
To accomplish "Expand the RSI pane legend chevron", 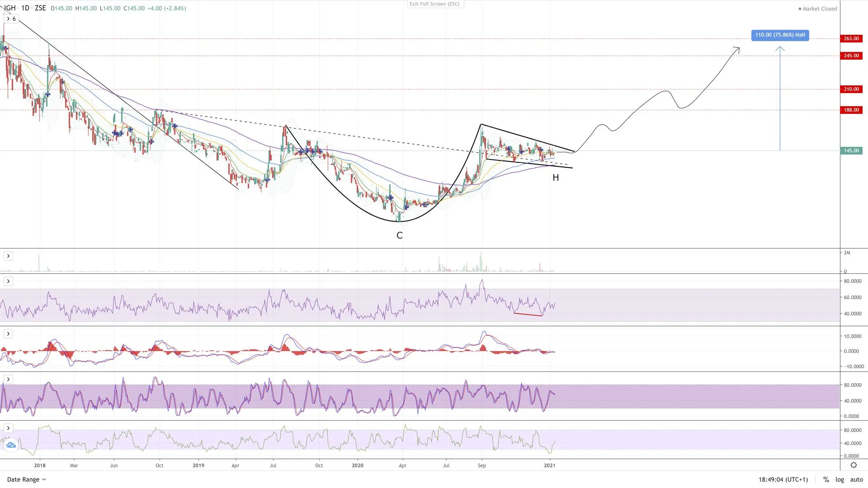I will 8,282.
